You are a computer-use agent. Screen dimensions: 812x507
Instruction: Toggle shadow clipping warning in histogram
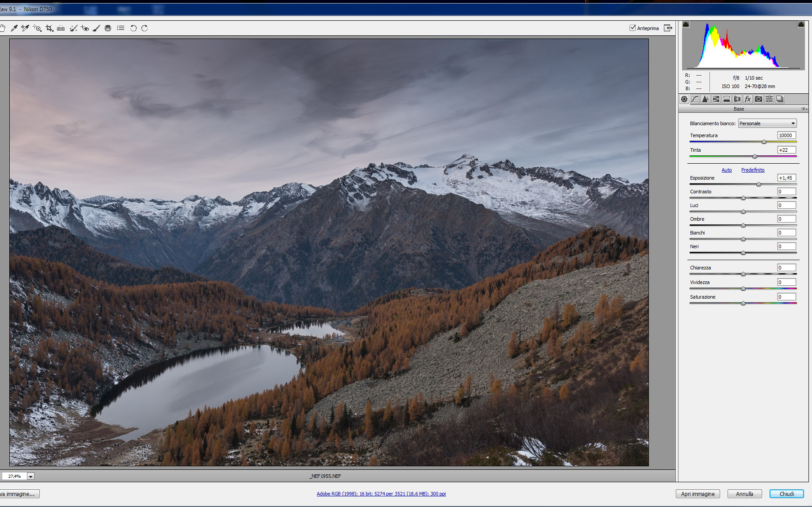click(x=686, y=24)
